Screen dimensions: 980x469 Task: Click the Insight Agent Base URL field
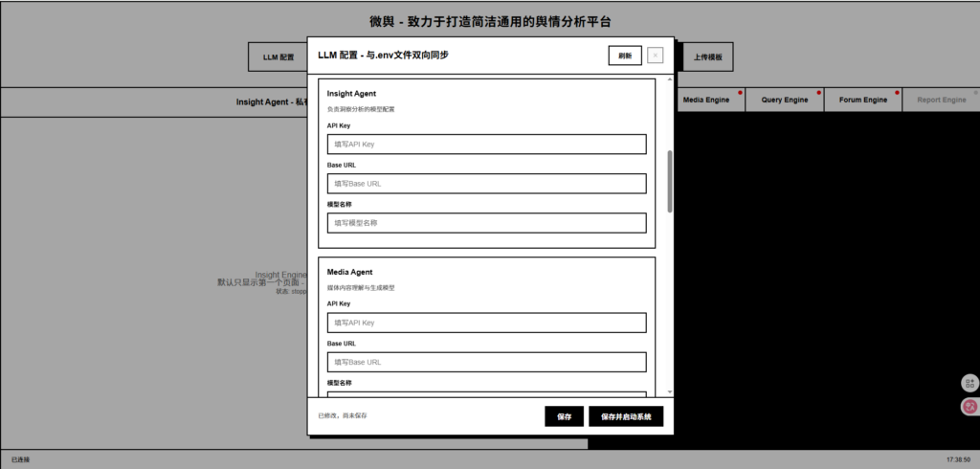[x=486, y=184]
